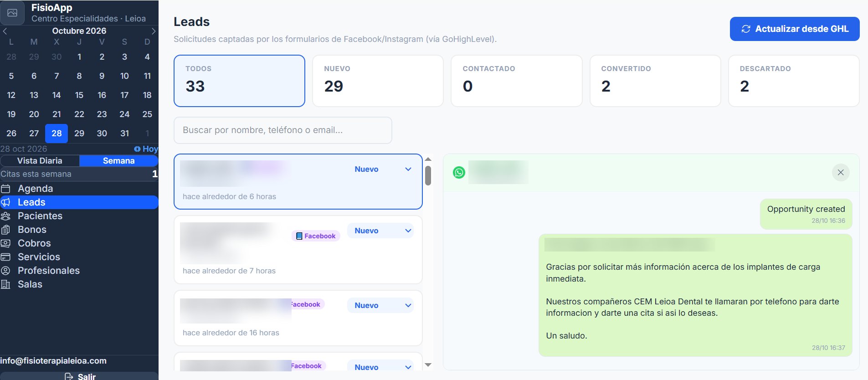Screen dimensions: 868x380
Task: Jump to today with Hoy link
Action: tap(146, 149)
